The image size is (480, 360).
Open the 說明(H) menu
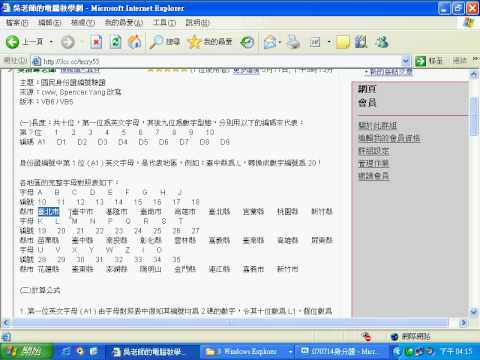point(197,23)
